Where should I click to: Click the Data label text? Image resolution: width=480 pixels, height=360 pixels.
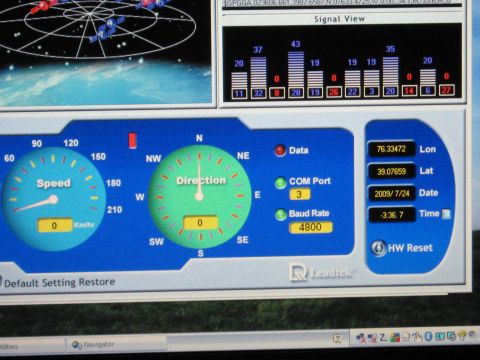coord(299,150)
